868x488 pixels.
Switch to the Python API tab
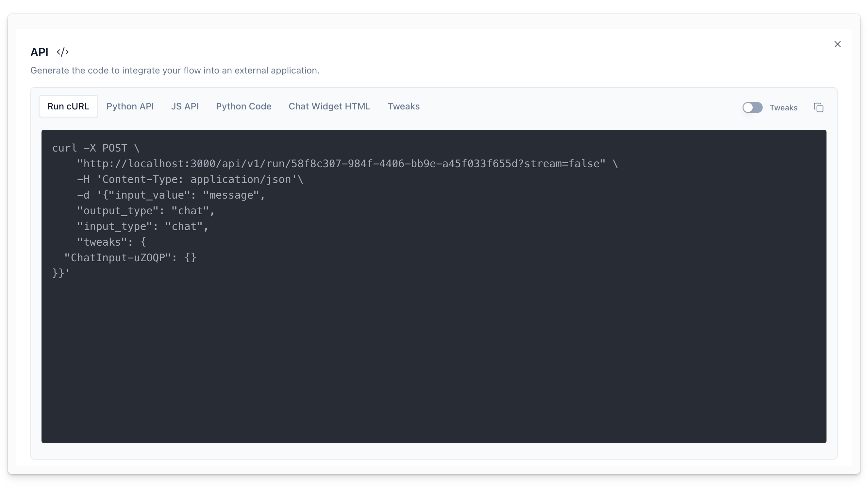tap(130, 106)
